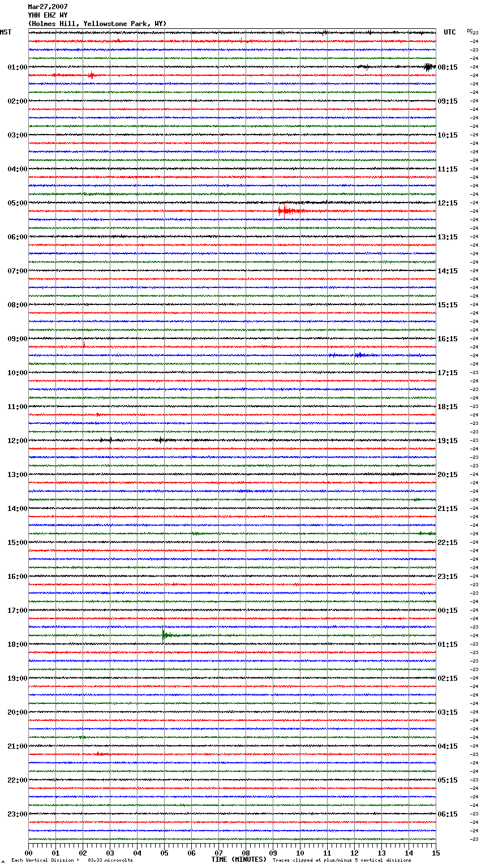Select the 05:00 MST time label
481x868 pixels.
pyautogui.click(x=18, y=203)
